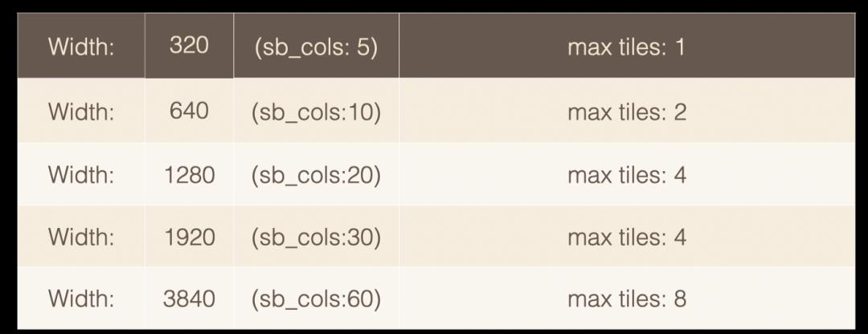
Task: Select the max tiles: 1 cell
Action: 626,47
